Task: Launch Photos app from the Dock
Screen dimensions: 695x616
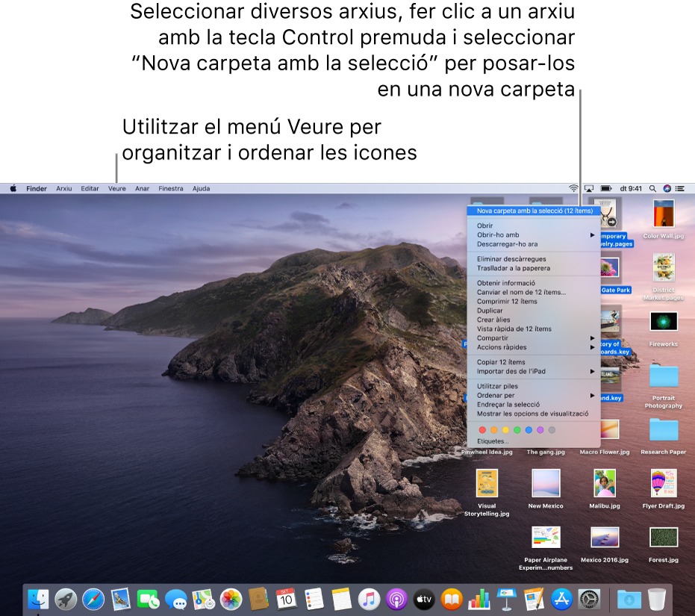Action: click(x=231, y=599)
